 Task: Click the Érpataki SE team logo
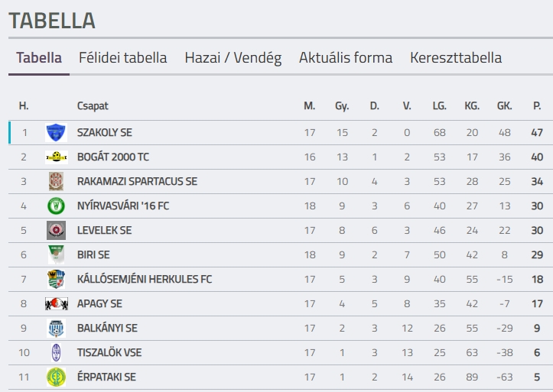pos(56,377)
